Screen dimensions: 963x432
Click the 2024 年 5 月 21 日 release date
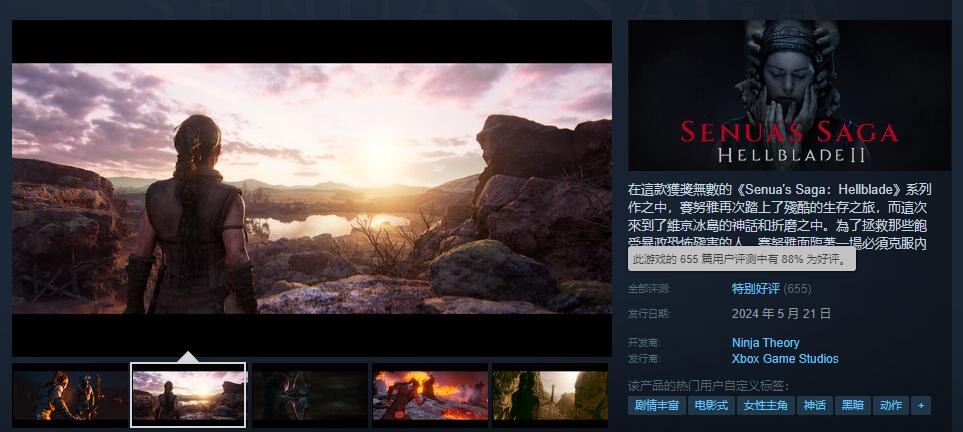click(781, 313)
